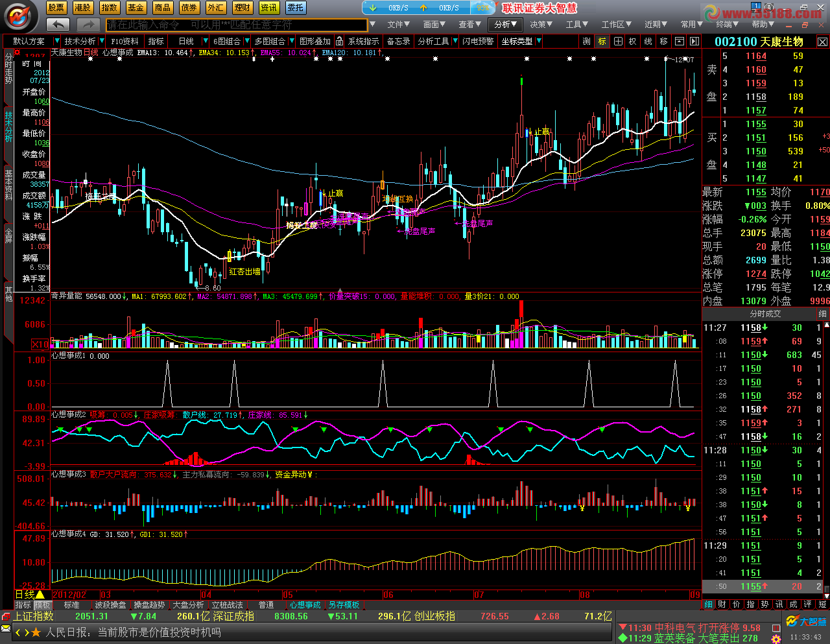This screenshot has width=830, height=644.
Task: Open the 工具 menu
Action: tap(576, 25)
